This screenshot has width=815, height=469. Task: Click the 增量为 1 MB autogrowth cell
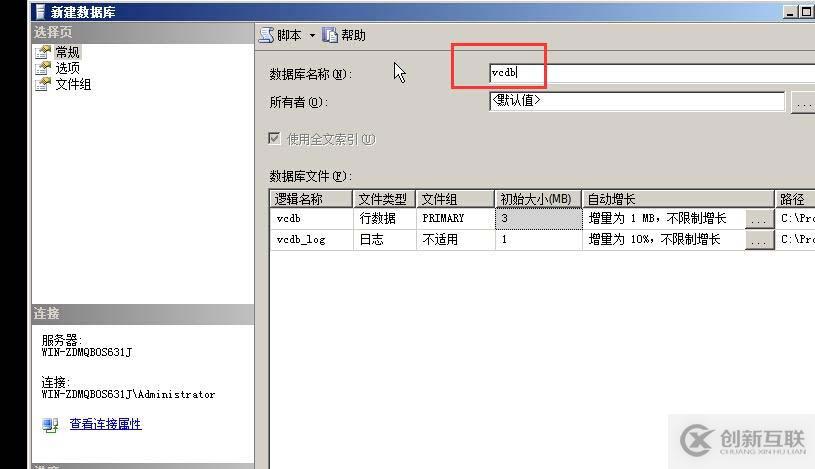pyautogui.click(x=664, y=219)
